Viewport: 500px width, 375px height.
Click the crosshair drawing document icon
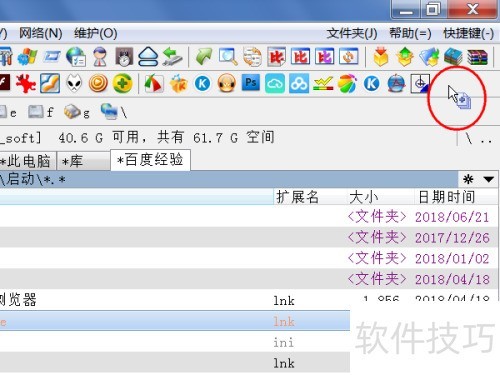(x=420, y=83)
